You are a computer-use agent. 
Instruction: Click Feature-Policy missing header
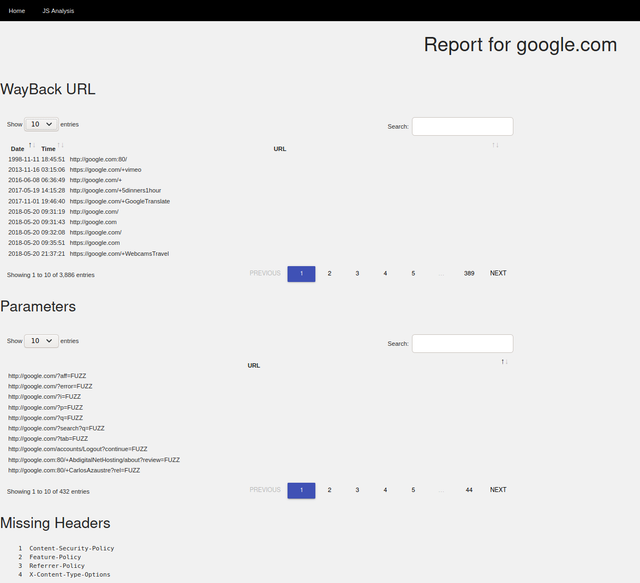(55, 557)
